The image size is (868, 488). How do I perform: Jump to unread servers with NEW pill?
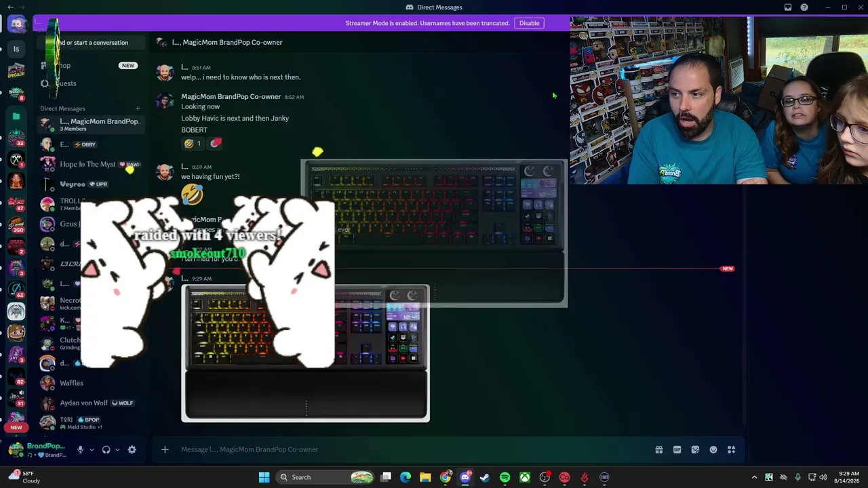click(x=16, y=428)
